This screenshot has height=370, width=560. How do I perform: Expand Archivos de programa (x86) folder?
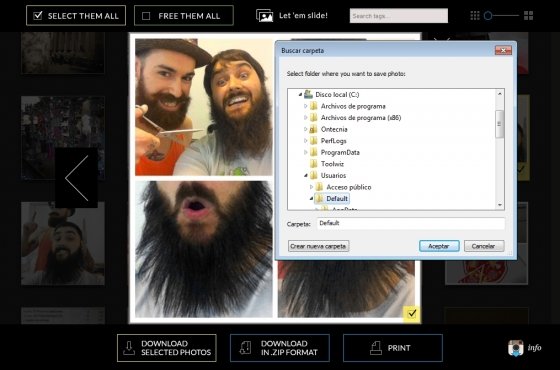click(306, 118)
